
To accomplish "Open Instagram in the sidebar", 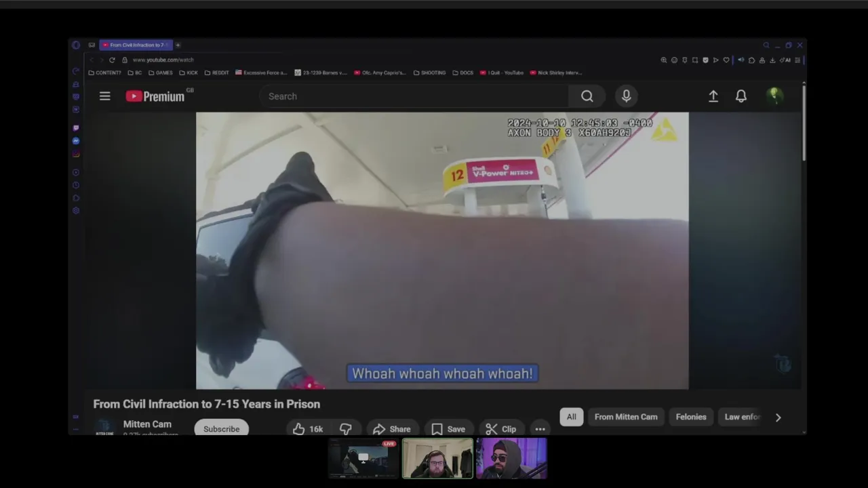I will [x=76, y=154].
